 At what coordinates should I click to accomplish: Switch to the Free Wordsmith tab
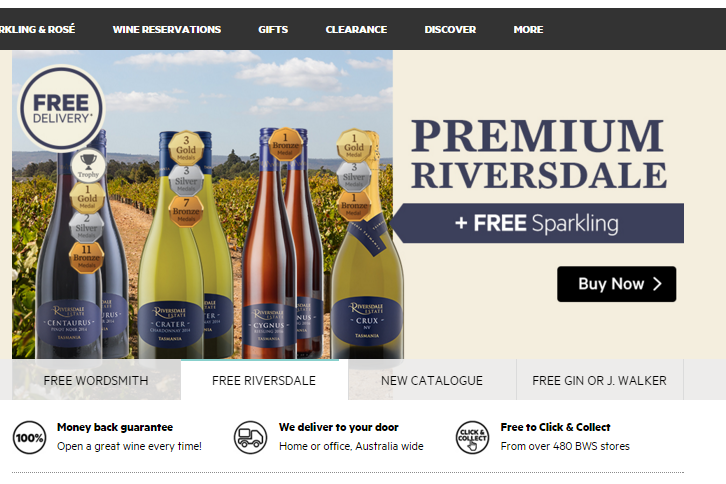pyautogui.click(x=96, y=380)
